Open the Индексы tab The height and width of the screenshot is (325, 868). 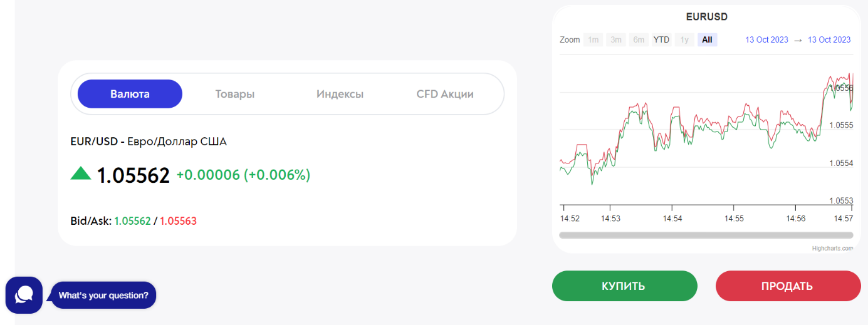coord(340,94)
